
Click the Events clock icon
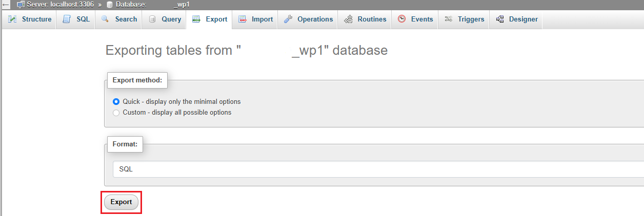[x=402, y=19]
